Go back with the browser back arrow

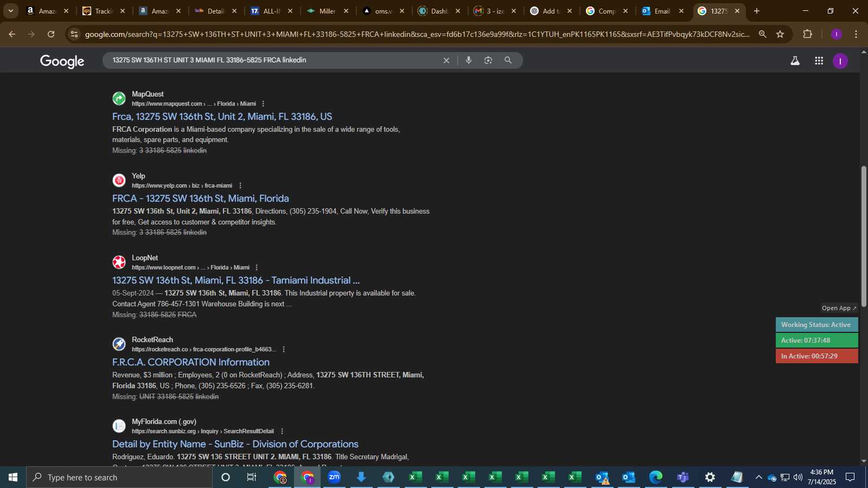(x=12, y=34)
